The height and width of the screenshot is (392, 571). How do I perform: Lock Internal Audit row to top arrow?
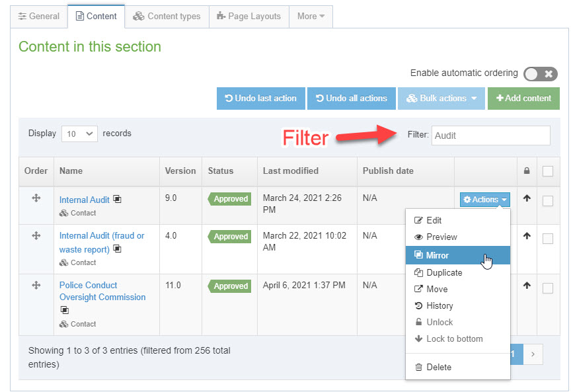[x=527, y=198]
